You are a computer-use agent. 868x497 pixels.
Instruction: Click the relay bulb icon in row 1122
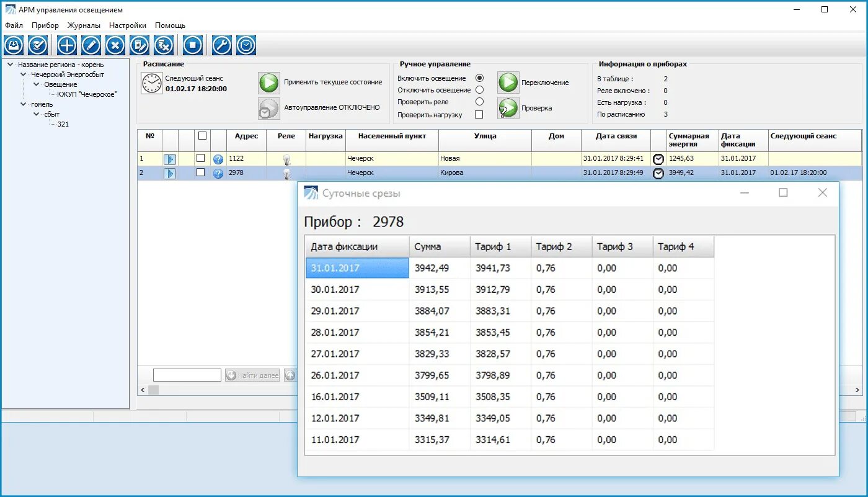point(286,159)
